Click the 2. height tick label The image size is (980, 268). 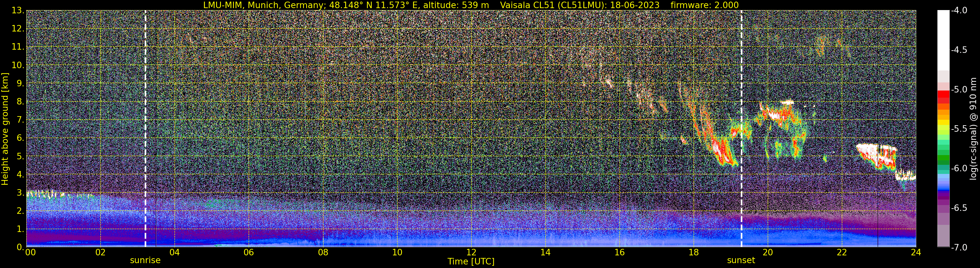[x=20, y=211]
